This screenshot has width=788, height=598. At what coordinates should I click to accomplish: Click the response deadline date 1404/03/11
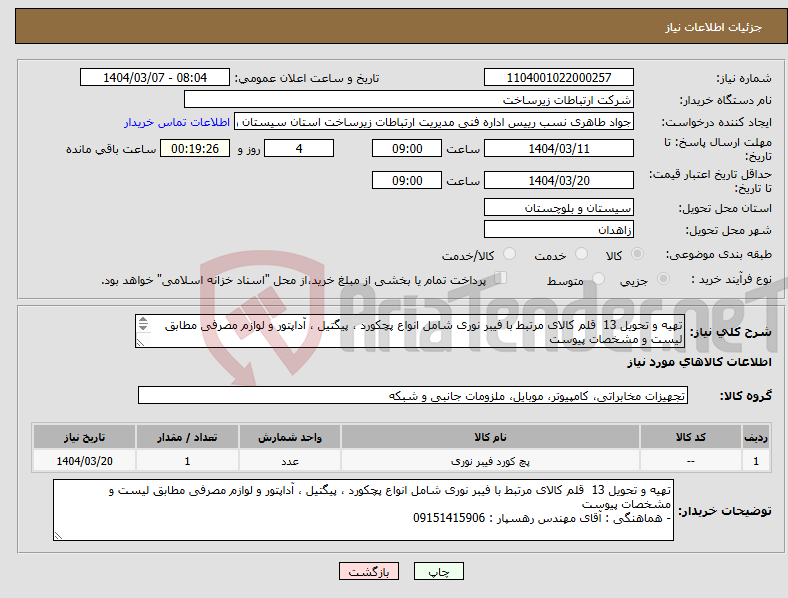(558, 148)
